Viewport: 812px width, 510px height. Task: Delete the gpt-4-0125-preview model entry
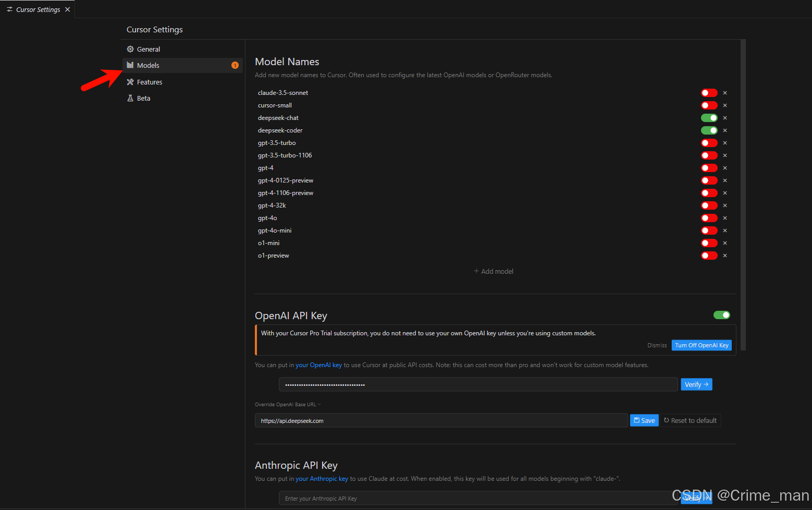tap(725, 180)
